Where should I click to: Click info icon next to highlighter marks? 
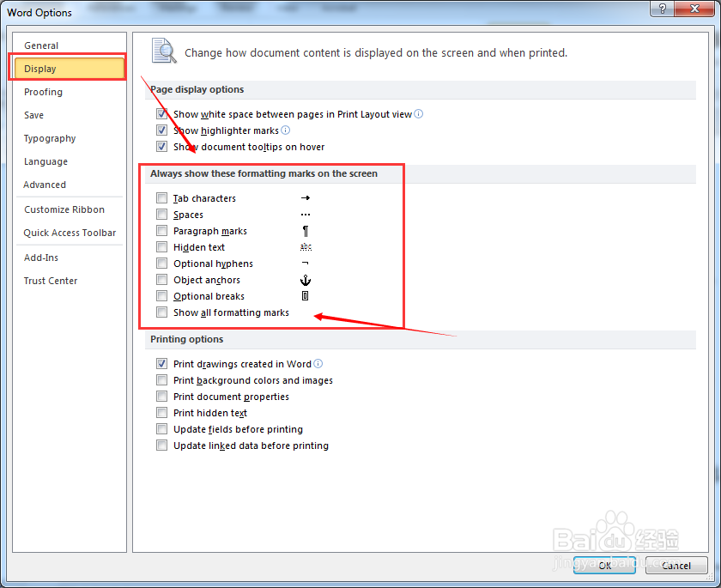click(x=286, y=130)
